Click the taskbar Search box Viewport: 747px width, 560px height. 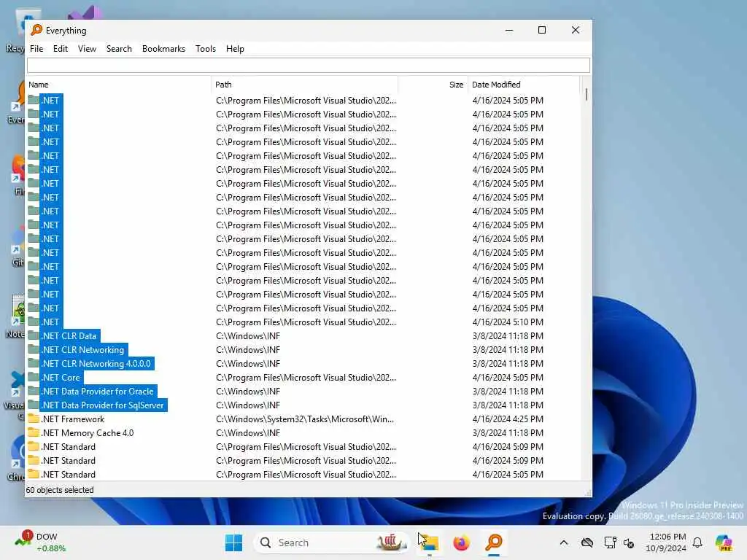pyautogui.click(x=332, y=542)
